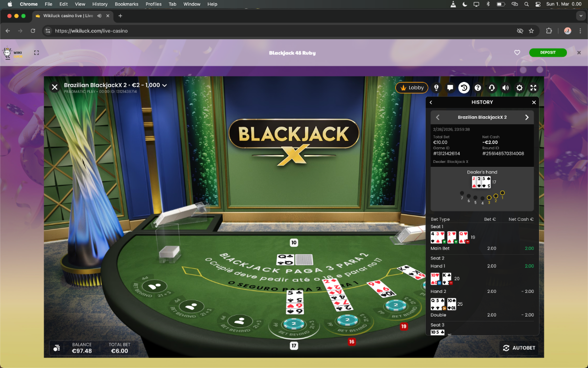Toggle the Autobet option
The height and width of the screenshot is (368, 588).
click(x=519, y=348)
